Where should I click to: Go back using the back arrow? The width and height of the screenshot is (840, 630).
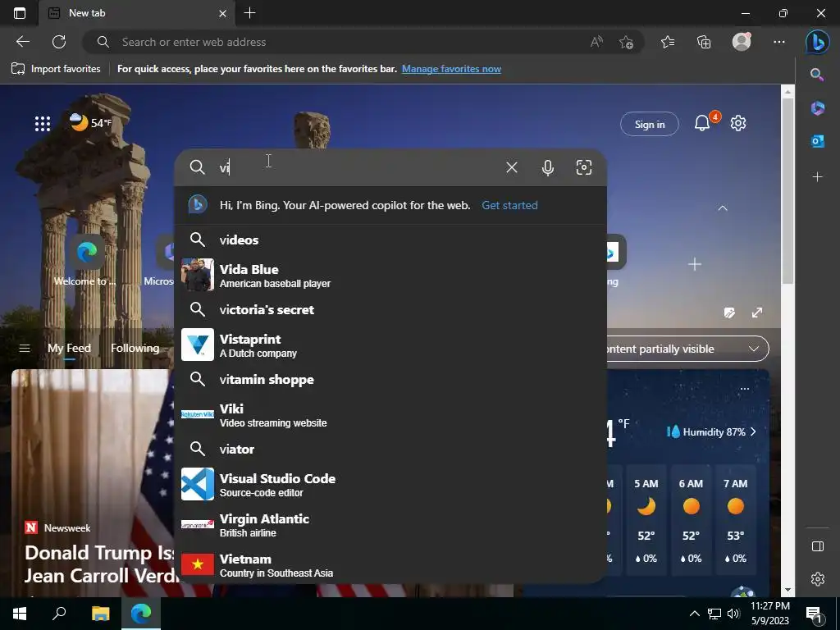click(23, 42)
